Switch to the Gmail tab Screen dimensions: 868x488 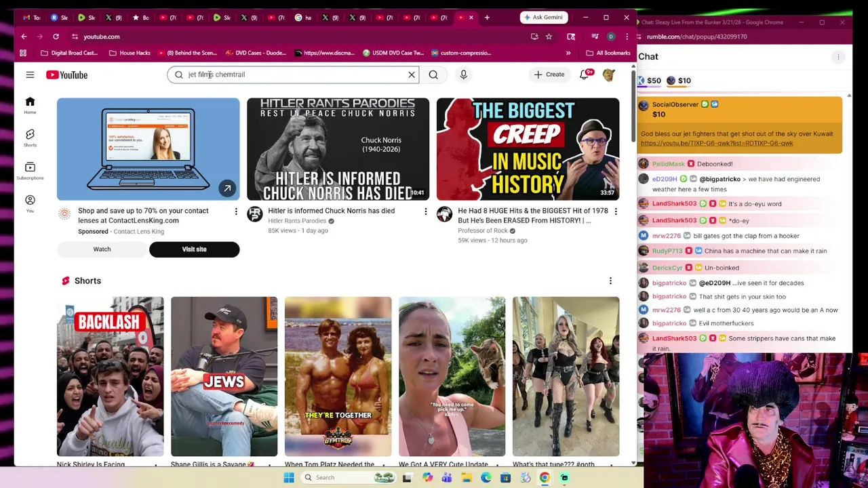tap(31, 18)
